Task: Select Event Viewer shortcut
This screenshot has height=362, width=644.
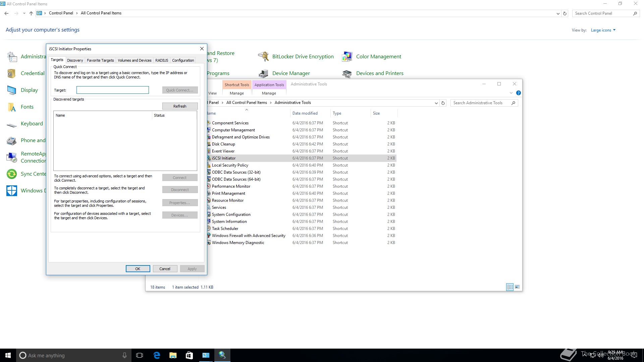Action: [223, 151]
